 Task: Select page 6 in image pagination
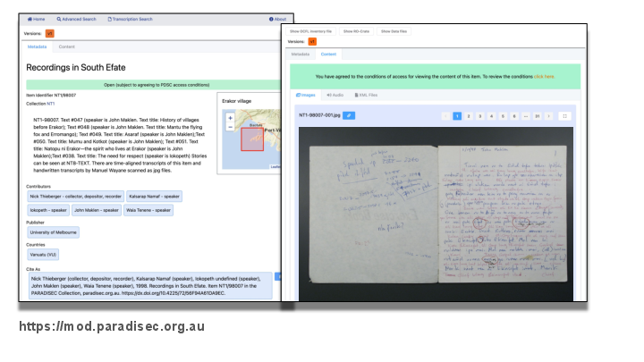(x=514, y=116)
